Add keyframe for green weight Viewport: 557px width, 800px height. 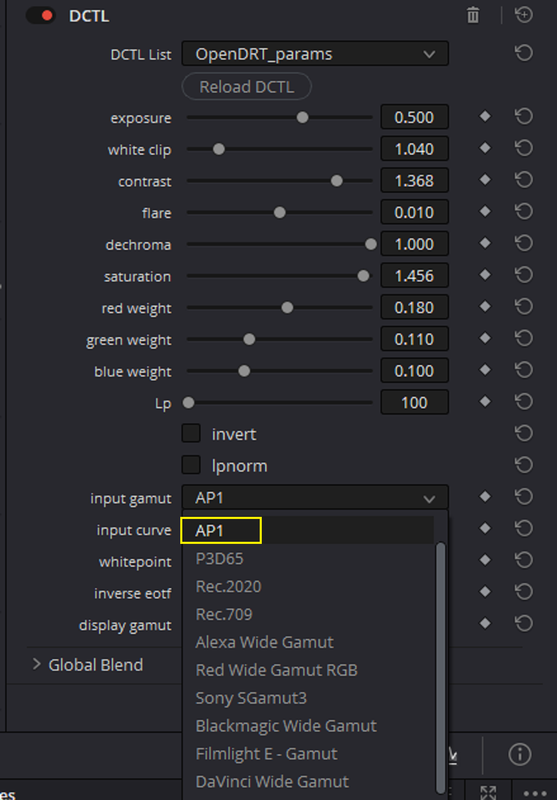tap(485, 338)
